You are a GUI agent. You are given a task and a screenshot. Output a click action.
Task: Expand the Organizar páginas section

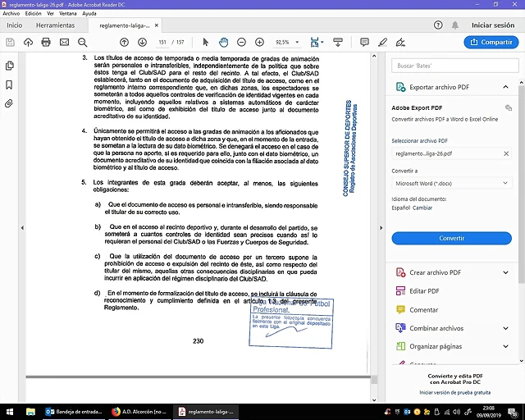[x=505, y=346]
